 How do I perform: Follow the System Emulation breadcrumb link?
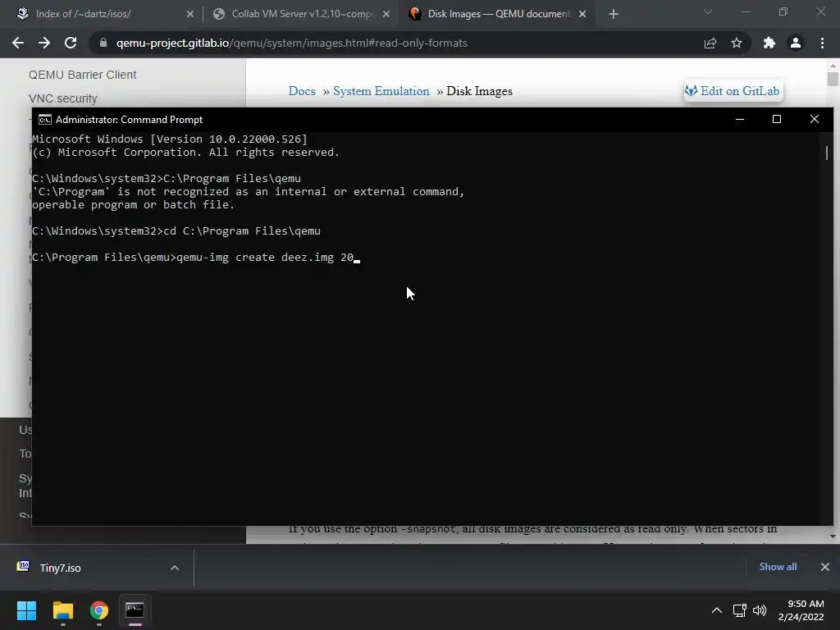[381, 91]
